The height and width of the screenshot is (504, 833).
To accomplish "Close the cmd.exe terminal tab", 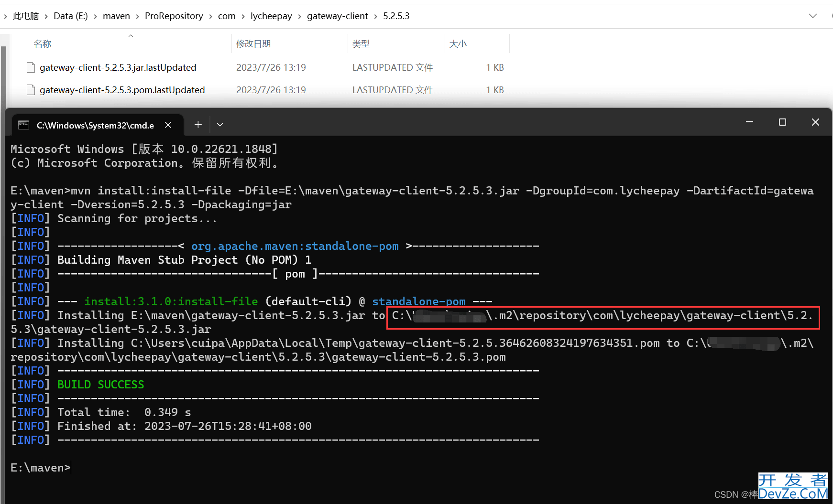I will pos(168,125).
